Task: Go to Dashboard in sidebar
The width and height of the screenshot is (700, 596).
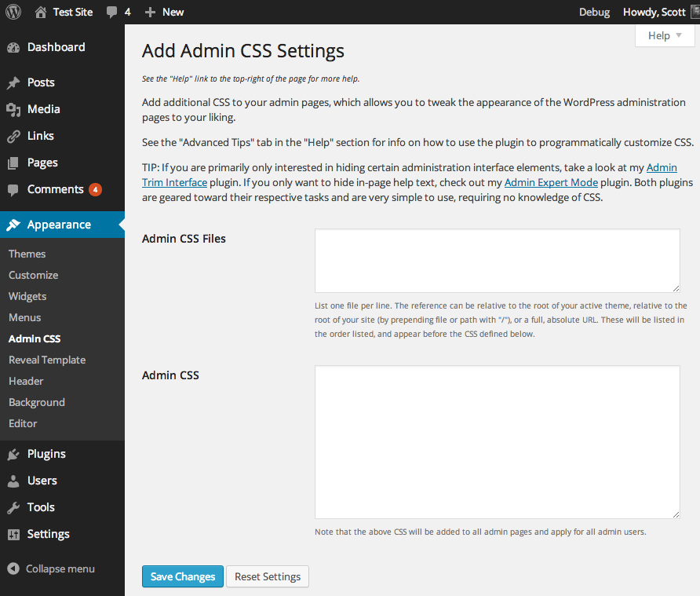Action: click(57, 47)
